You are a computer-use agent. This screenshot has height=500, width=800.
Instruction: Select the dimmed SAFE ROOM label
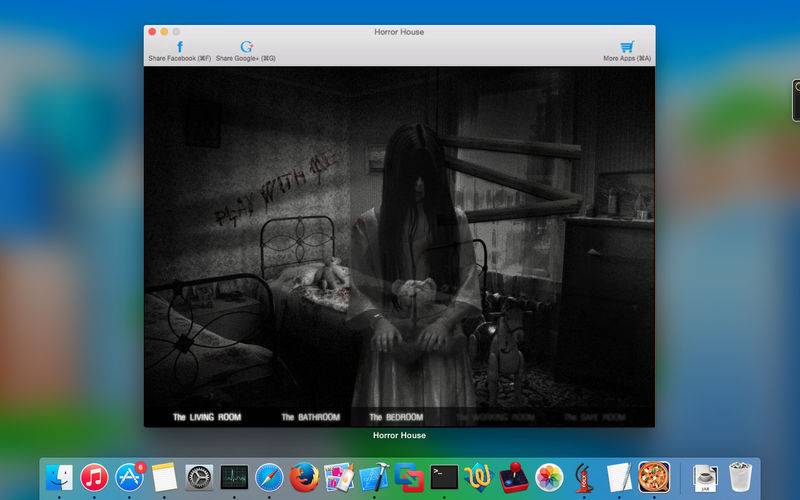click(x=595, y=417)
